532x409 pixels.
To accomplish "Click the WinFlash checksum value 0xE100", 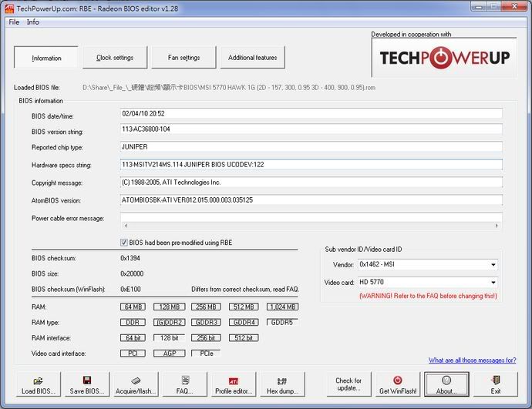I will (130, 290).
